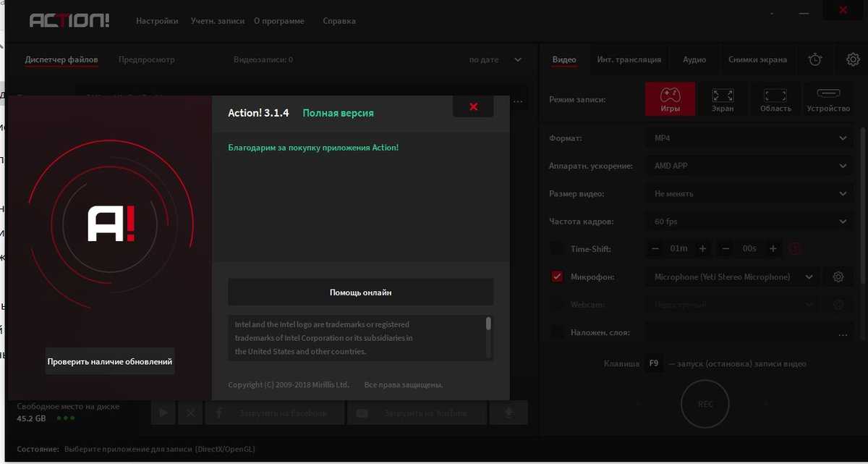Open the по дате sort dropdown

click(x=495, y=59)
